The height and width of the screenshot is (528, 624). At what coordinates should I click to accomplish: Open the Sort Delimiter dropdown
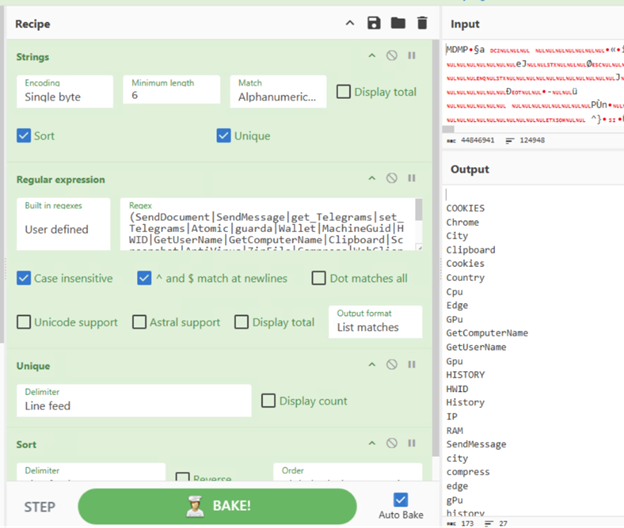point(91,472)
